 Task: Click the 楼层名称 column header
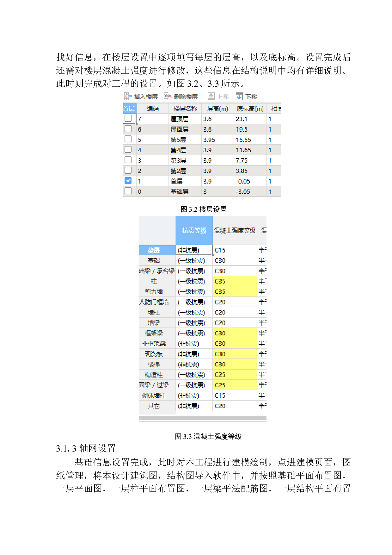point(185,109)
